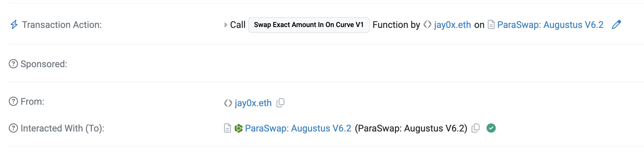The image size is (644, 153).
Task: Click the pencil edit icon
Action: [616, 25]
